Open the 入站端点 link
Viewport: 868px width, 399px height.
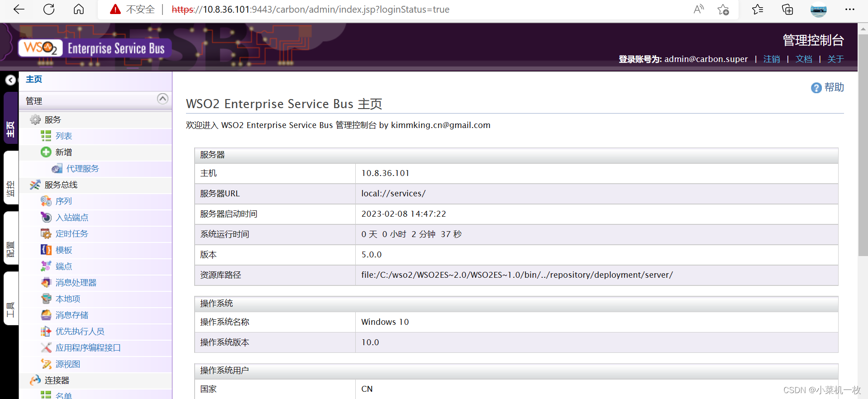pos(72,218)
